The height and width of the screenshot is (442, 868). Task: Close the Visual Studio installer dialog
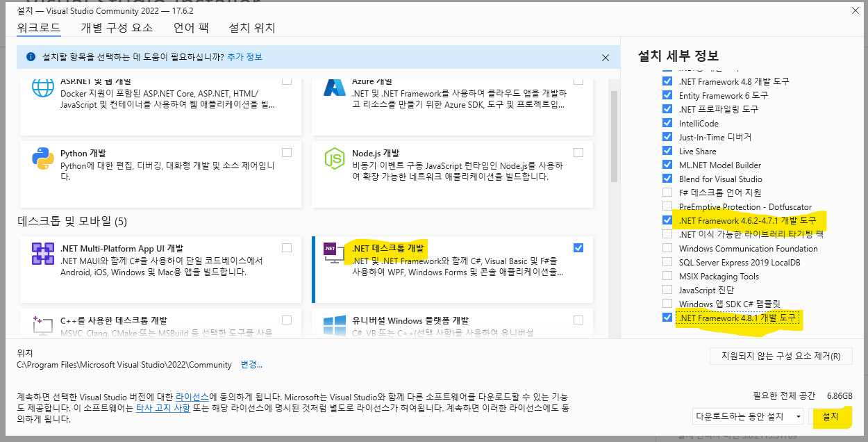click(x=855, y=10)
